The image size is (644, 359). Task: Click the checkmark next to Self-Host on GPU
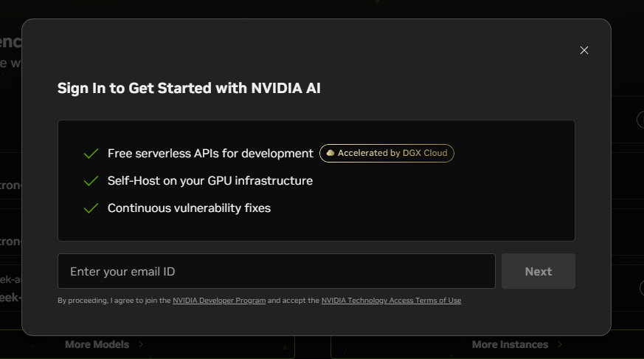pos(91,181)
